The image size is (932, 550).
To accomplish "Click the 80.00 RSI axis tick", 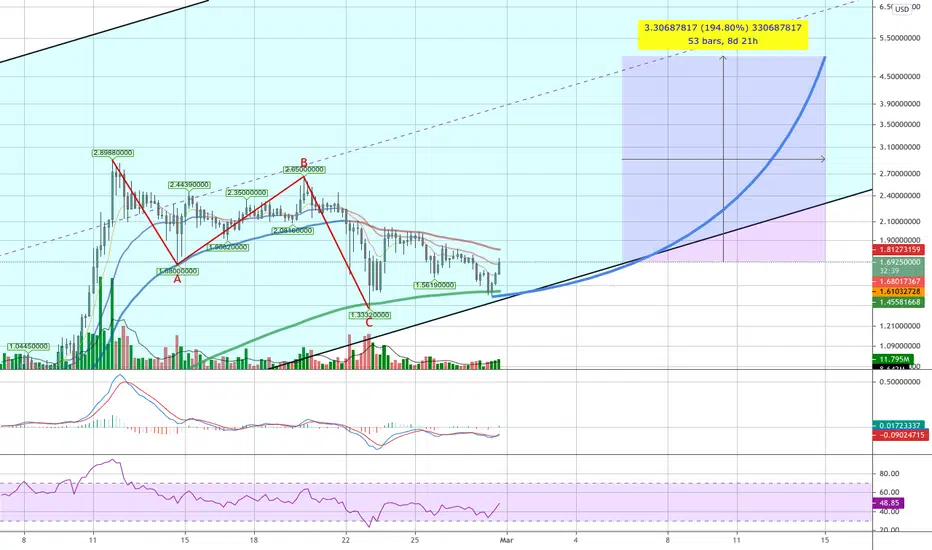I will (889, 474).
